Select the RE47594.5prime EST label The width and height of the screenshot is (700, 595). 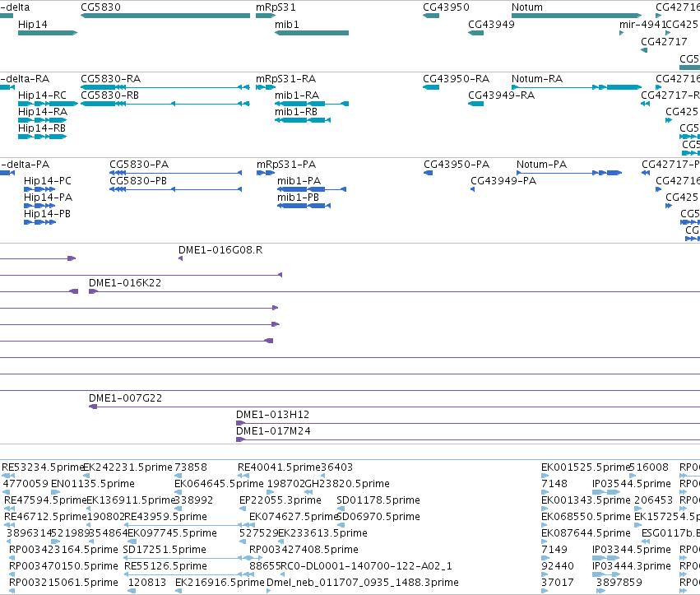45,500
